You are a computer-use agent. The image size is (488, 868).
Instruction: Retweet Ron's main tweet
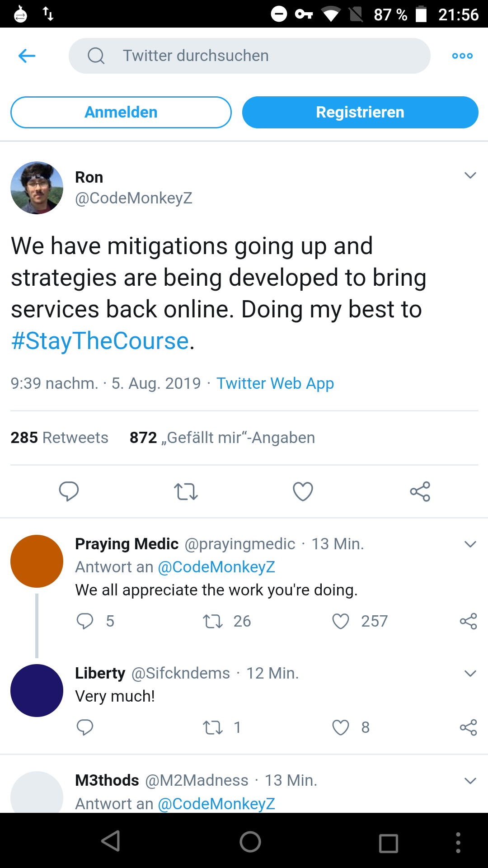[186, 491]
